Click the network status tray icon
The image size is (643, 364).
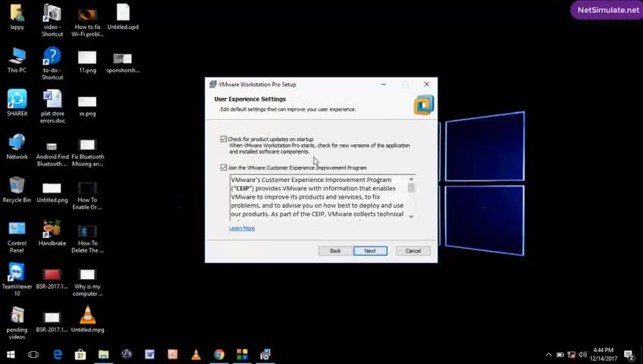pyautogui.click(x=571, y=355)
